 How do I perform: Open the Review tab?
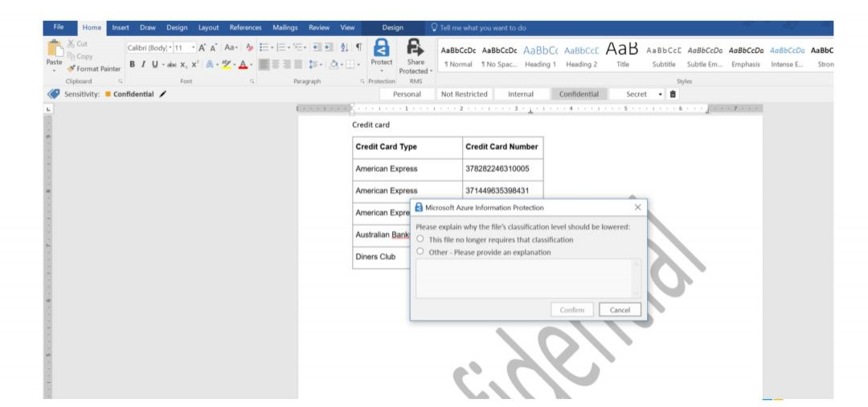click(319, 27)
